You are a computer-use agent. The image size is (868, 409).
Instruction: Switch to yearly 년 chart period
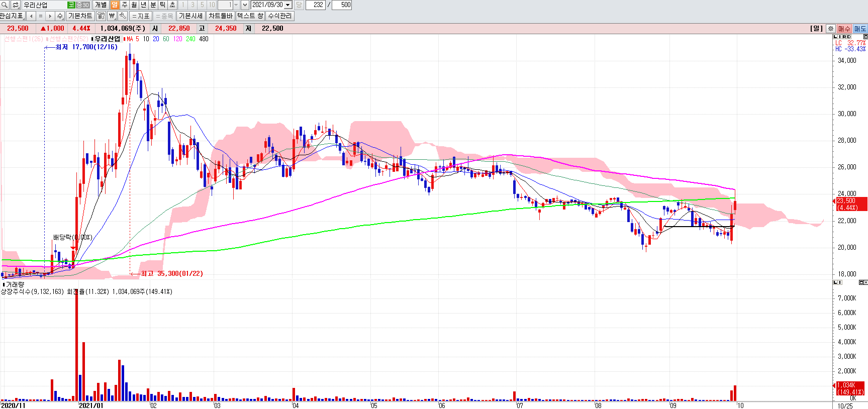(143, 5)
